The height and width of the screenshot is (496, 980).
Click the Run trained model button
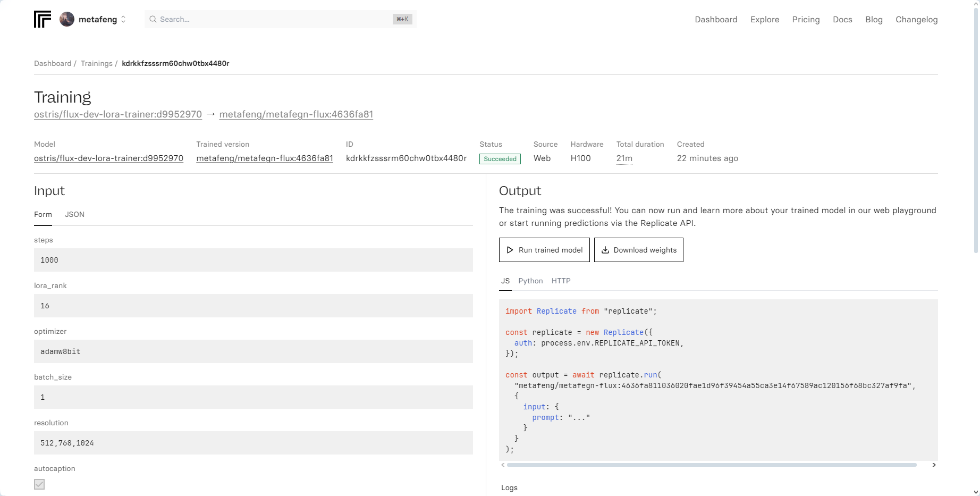(x=544, y=250)
